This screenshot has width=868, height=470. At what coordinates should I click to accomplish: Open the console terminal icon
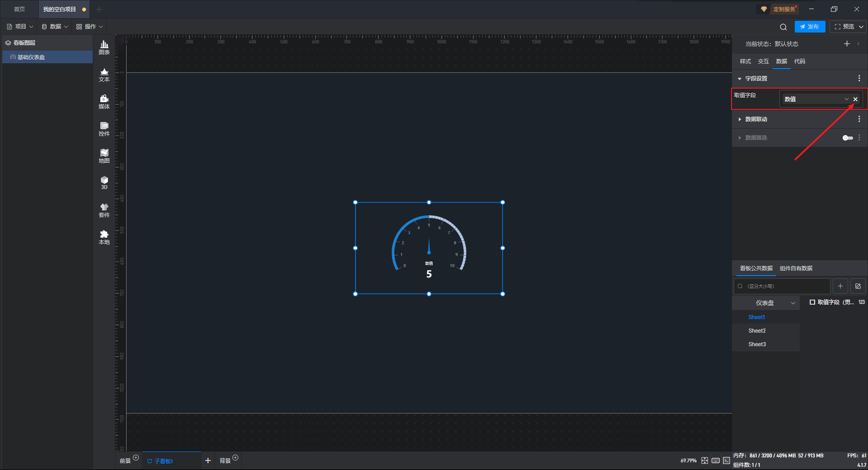(726, 461)
